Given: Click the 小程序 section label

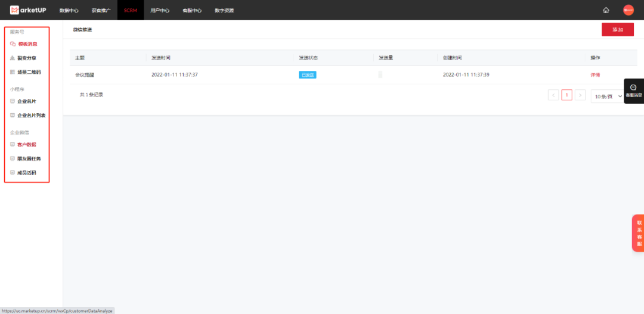Looking at the screenshot, I should [17, 89].
